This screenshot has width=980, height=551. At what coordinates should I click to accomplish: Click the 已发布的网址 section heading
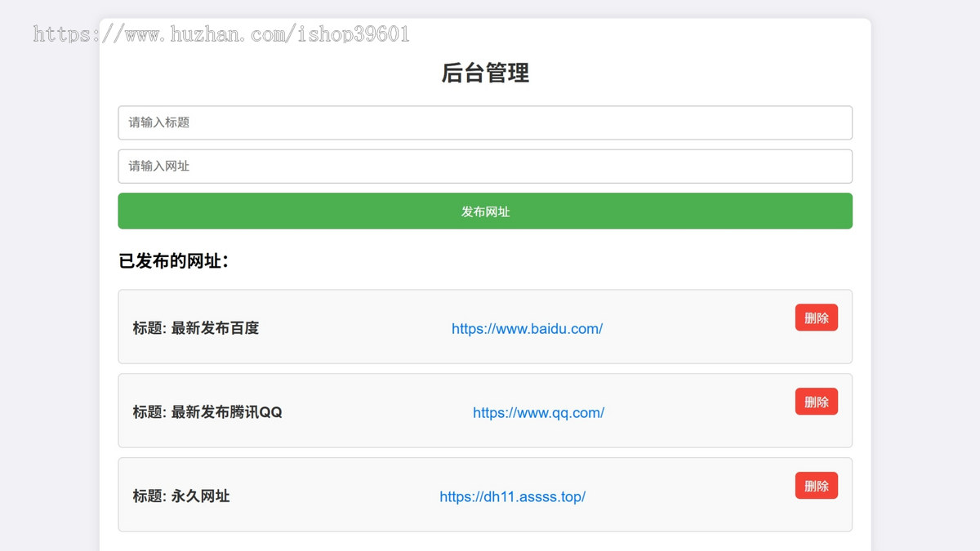(173, 261)
